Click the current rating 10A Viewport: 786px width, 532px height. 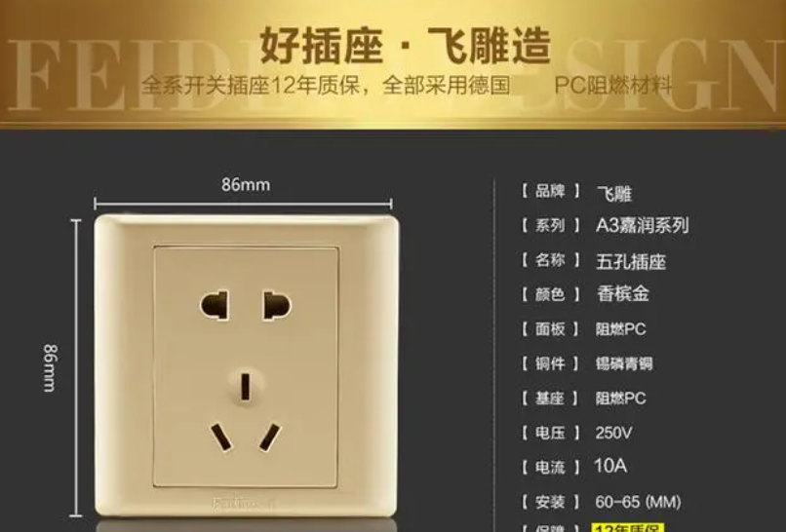pyautogui.click(x=610, y=466)
